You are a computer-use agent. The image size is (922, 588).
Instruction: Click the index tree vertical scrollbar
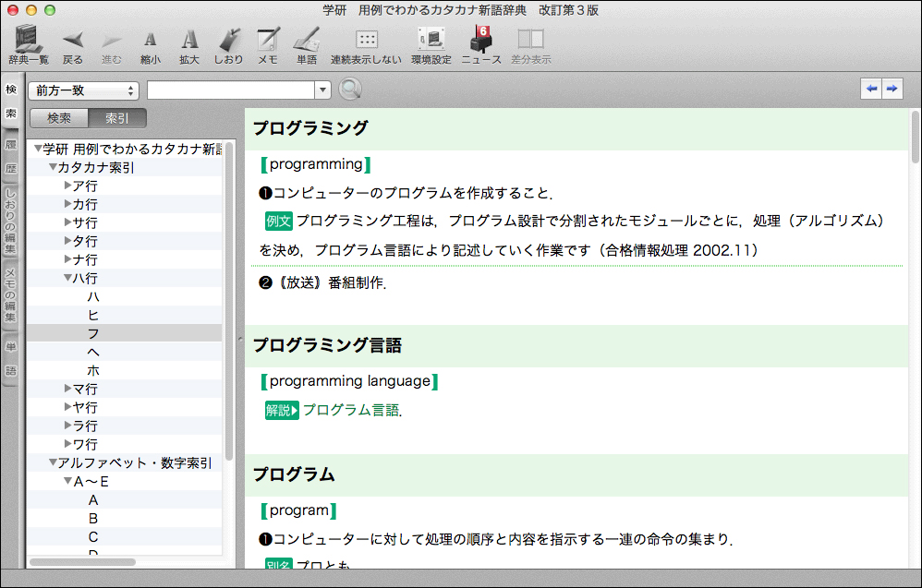coord(229,302)
